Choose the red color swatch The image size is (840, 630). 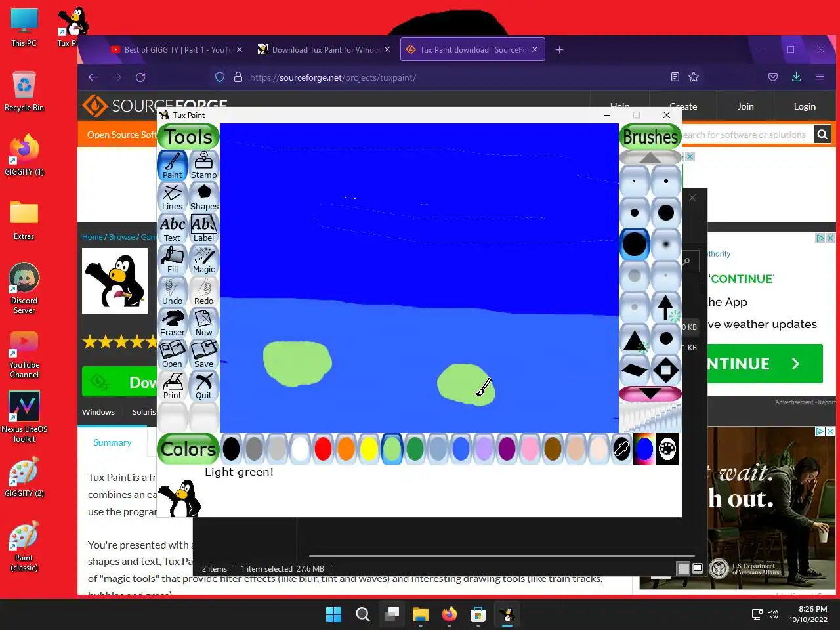pyautogui.click(x=323, y=449)
